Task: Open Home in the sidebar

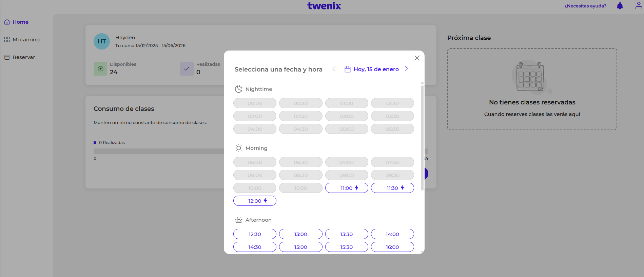Action: click(x=20, y=22)
